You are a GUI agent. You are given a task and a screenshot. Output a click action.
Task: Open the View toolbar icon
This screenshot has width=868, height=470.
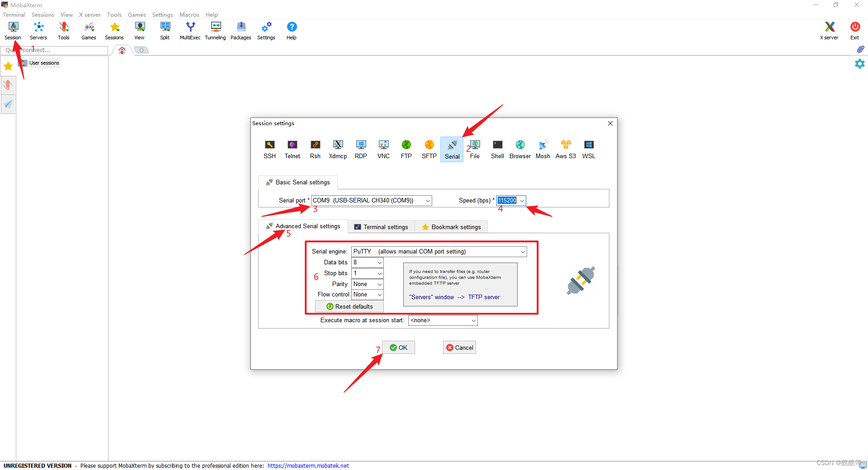pyautogui.click(x=140, y=31)
